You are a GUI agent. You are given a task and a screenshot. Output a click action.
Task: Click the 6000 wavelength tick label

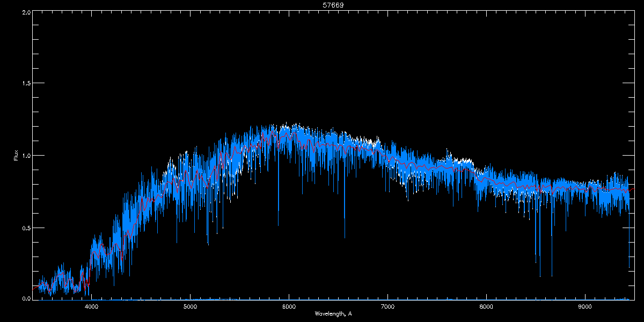tap(289, 307)
